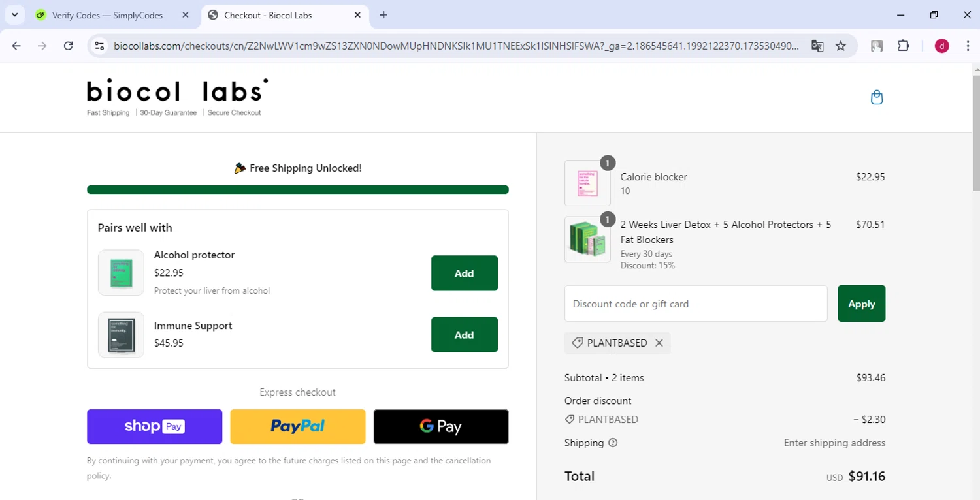Viewport: 980px width, 500px height.
Task: Select the Checkout - Biocol Labs tab
Action: point(286,15)
